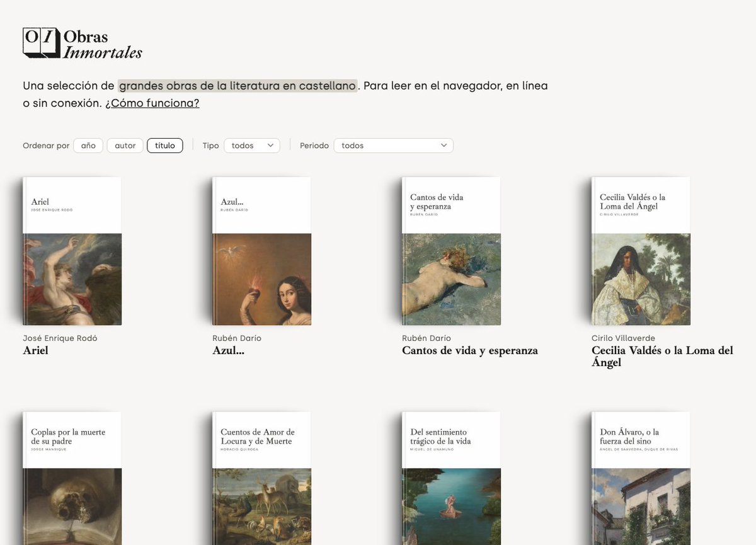Viewport: 756px width, 545px height.
Task: Open Del sentimiento trágico de la vida cover
Action: tap(451, 478)
